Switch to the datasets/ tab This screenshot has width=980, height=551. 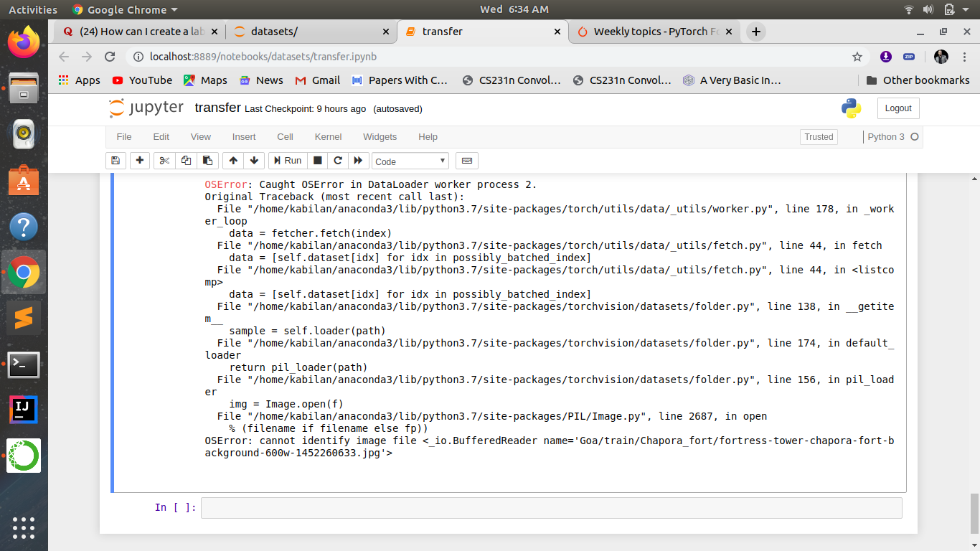(x=312, y=32)
